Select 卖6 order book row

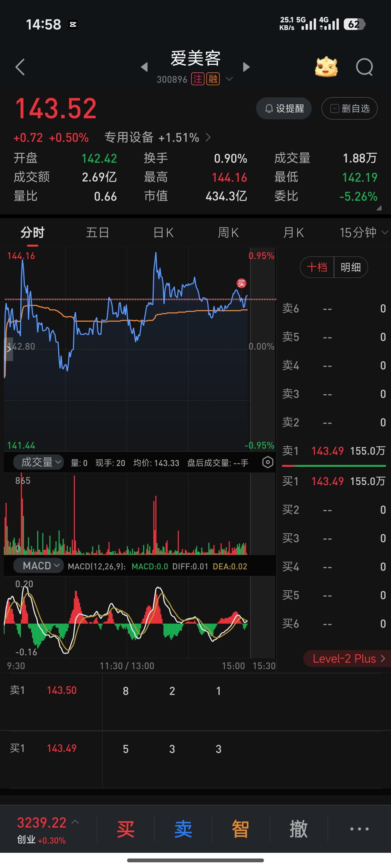[x=334, y=308]
